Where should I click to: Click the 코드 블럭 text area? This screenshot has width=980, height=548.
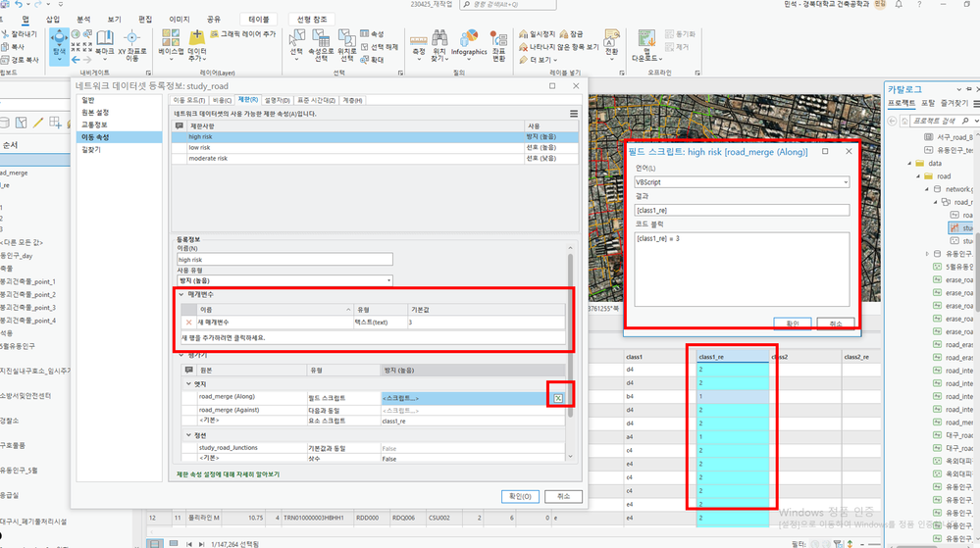[x=742, y=270]
